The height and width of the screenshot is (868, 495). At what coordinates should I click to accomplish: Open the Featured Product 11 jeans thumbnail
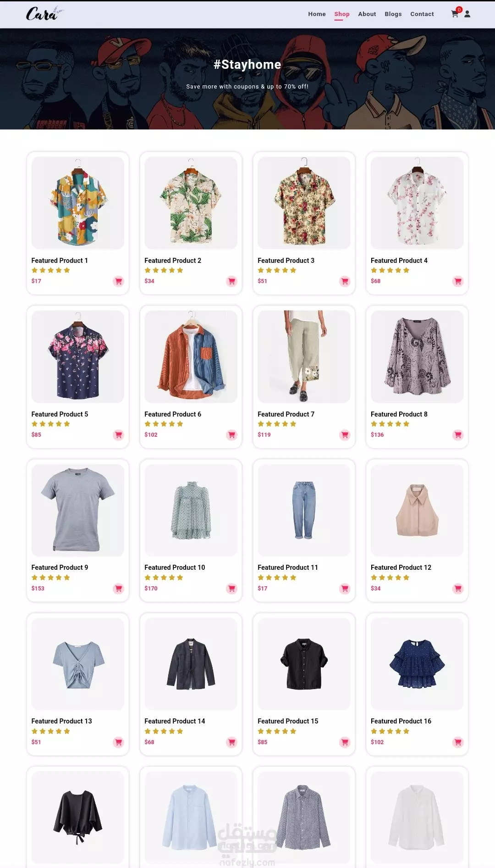click(304, 510)
